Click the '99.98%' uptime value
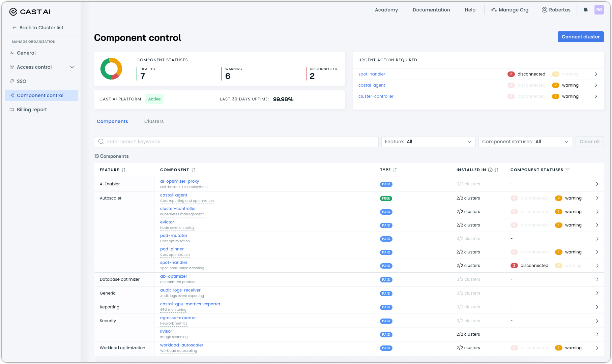 283,99
